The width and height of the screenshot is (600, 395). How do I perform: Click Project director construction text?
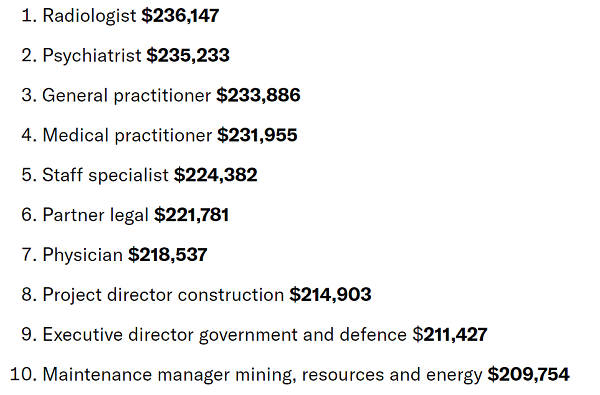coord(163,295)
